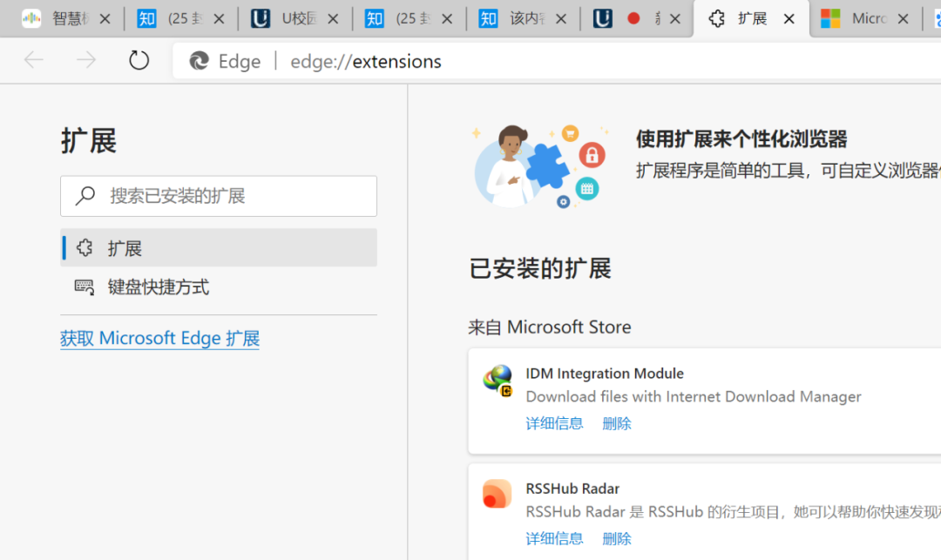This screenshot has height=560, width=941.
Task: Close the Microsoft tab
Action: tap(904, 19)
